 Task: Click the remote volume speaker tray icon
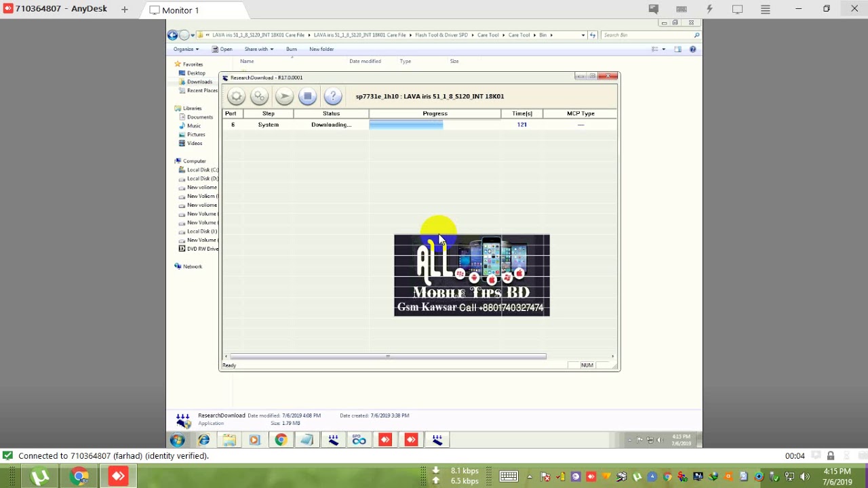pos(661,440)
